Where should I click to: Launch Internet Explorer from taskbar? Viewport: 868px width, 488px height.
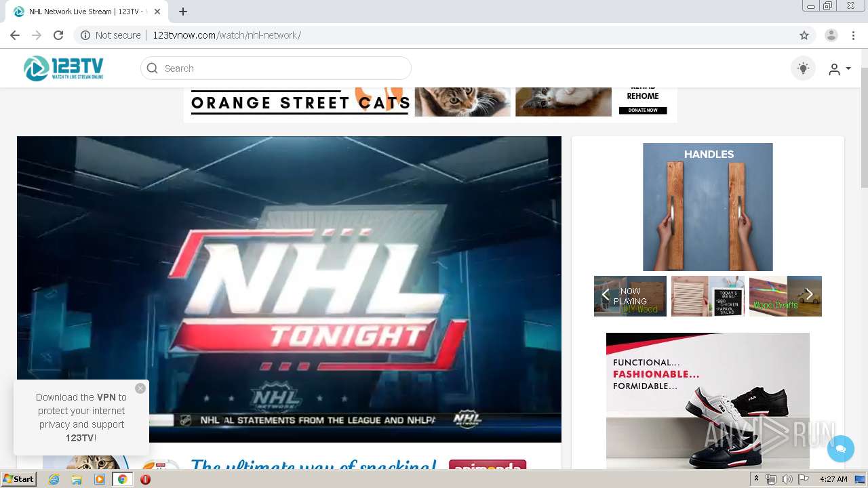click(x=54, y=479)
